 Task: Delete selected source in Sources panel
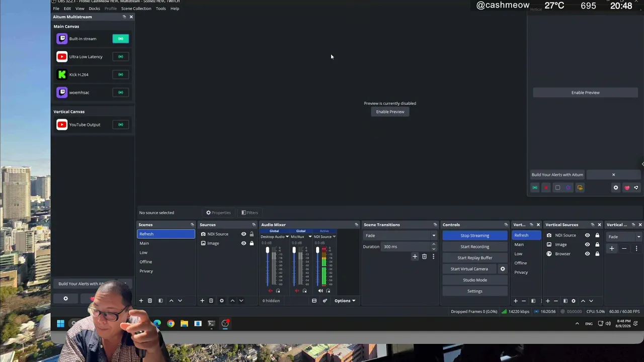211,301
